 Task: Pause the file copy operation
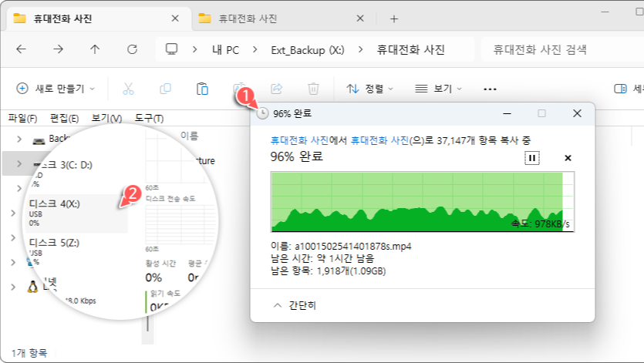coord(532,158)
